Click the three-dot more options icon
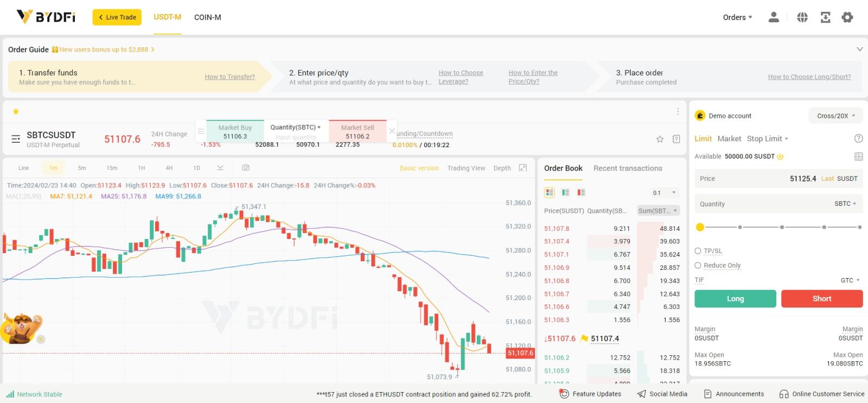Screen dimensions: 868x403 pyautogui.click(x=678, y=111)
